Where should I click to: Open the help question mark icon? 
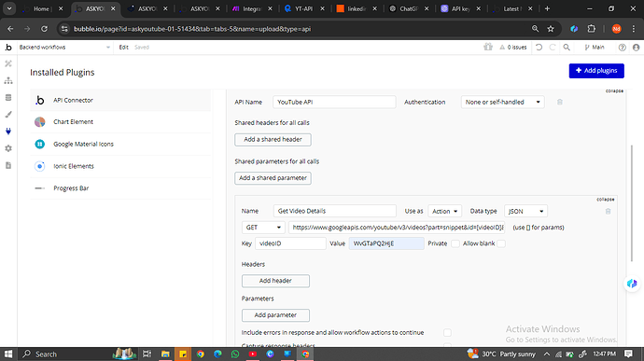click(623, 48)
